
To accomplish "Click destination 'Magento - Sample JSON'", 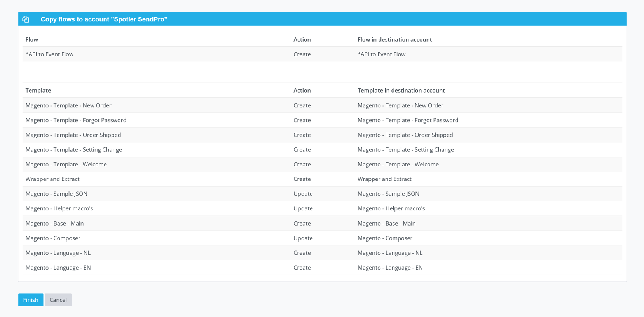I will tap(388, 194).
